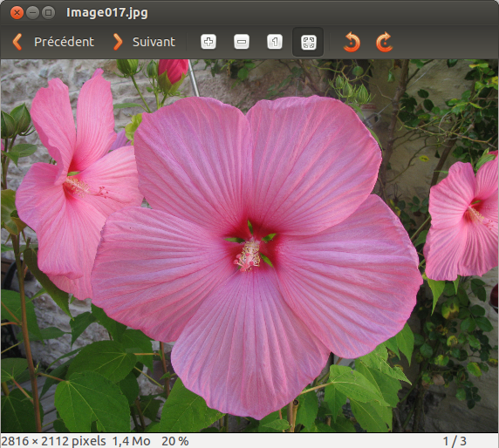Click the orange Suivant arrow icon
The image size is (499, 448).
click(118, 42)
